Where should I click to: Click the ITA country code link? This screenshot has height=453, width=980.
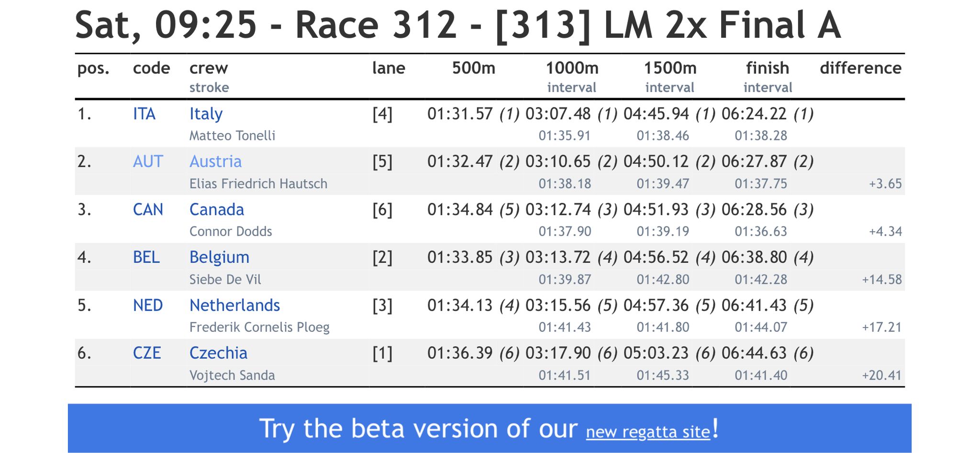[144, 114]
